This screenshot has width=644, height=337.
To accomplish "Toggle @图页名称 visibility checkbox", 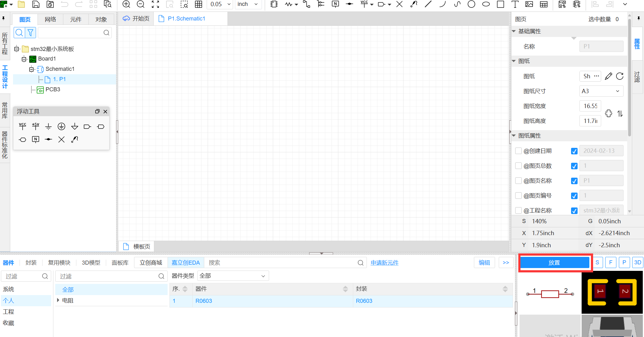I will (x=574, y=181).
